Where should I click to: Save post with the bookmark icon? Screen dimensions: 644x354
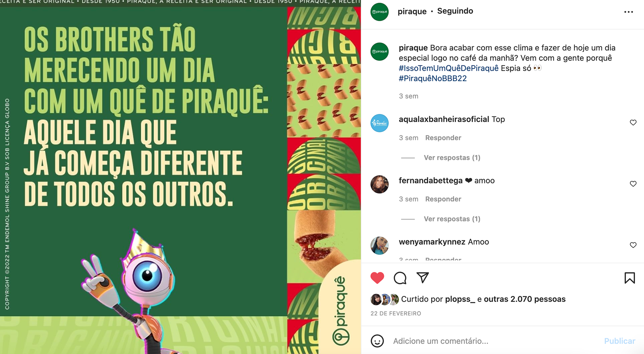(630, 278)
